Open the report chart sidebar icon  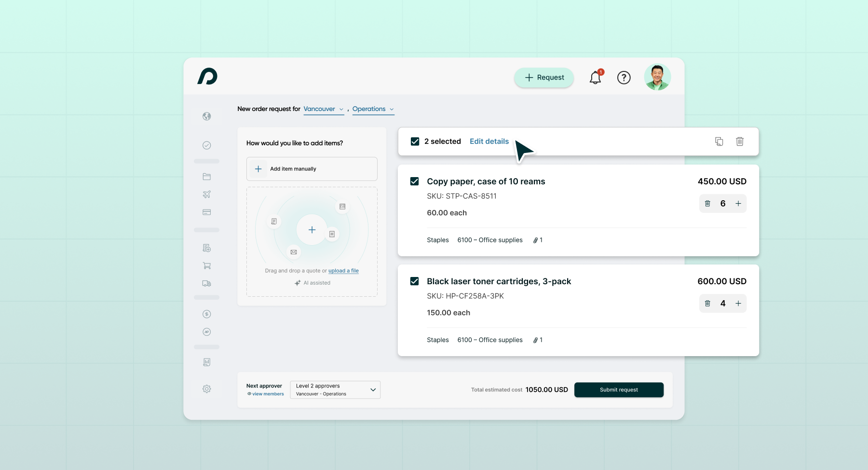(207, 362)
